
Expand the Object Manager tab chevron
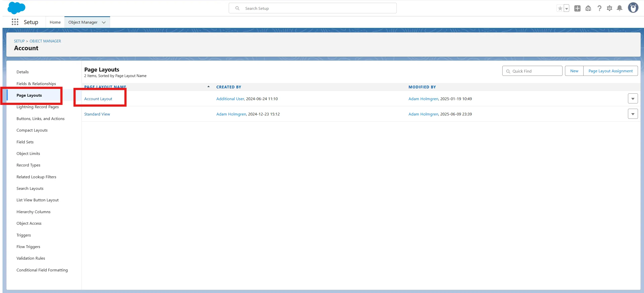pos(104,22)
